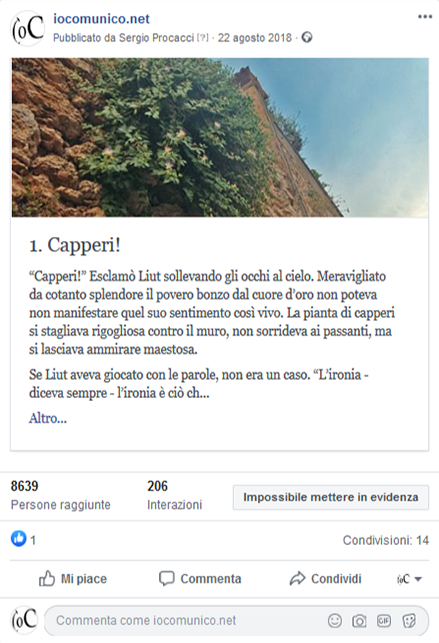Open the iocomunico.net page name link
Viewport: 439px width, 643px height.
tap(101, 18)
